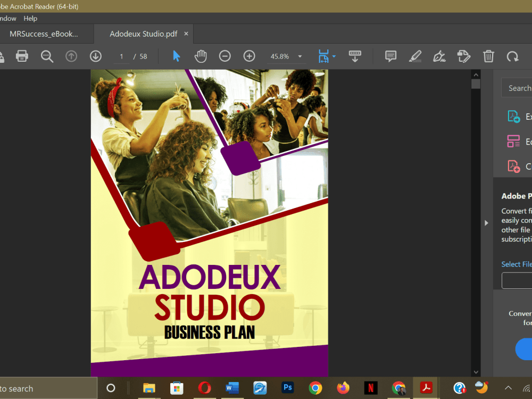Open Cortana circle in taskbar

click(x=111, y=388)
